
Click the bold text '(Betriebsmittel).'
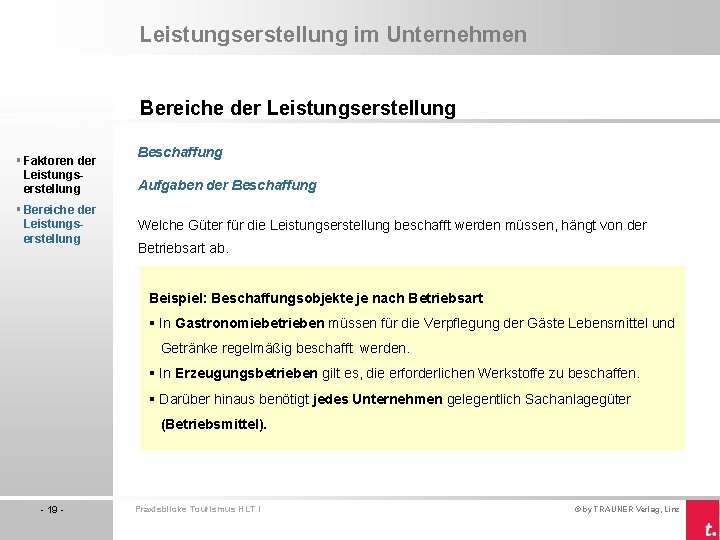pos(214,424)
